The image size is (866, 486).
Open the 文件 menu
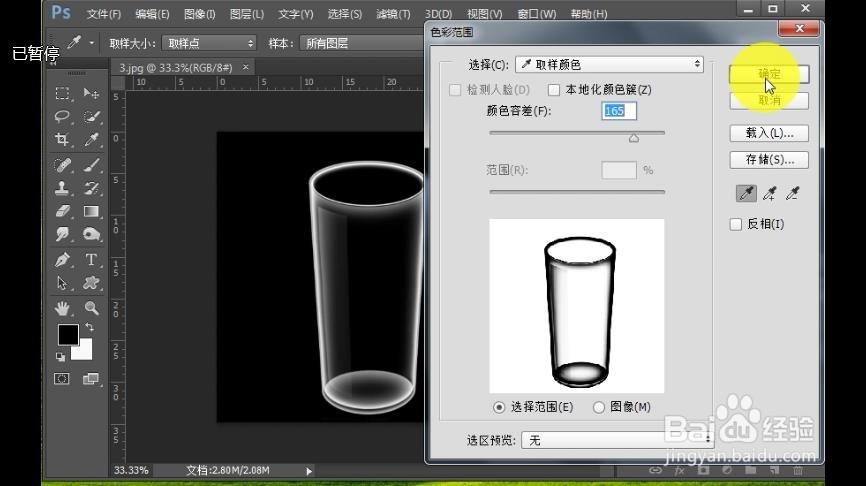[104, 14]
